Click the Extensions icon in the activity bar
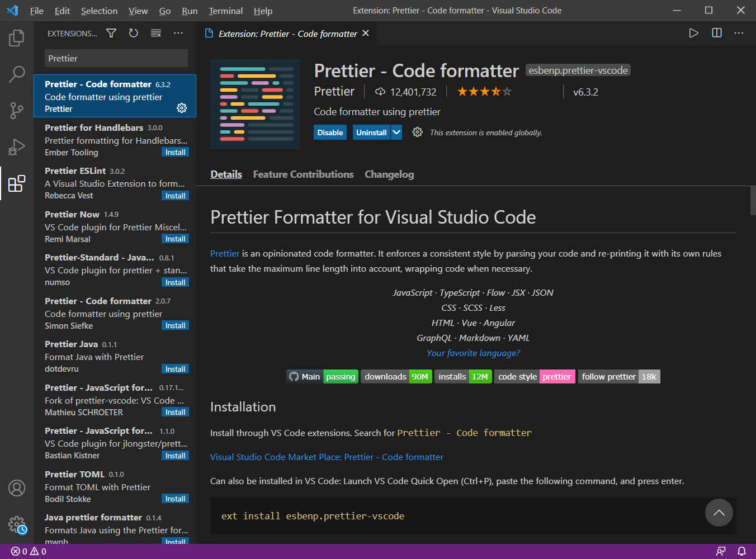756x559 pixels. [16, 183]
